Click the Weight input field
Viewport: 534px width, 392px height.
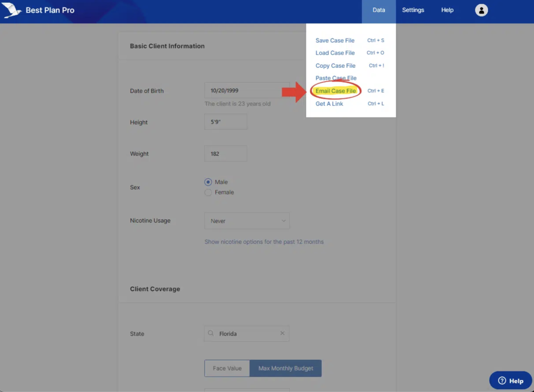click(225, 154)
